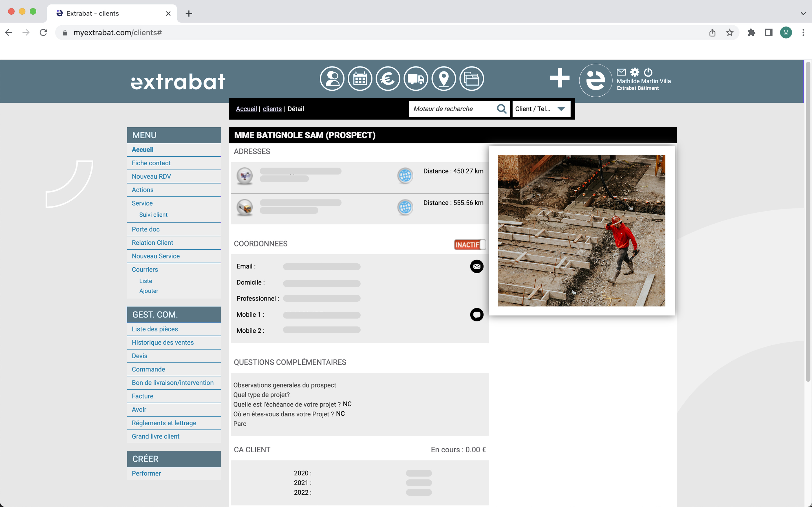The width and height of the screenshot is (812, 507).
Task: Open the calendar icon in the top bar
Action: click(x=360, y=78)
